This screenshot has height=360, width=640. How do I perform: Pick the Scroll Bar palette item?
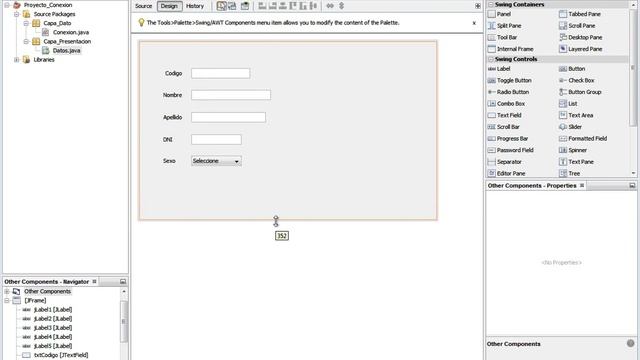coord(504,127)
